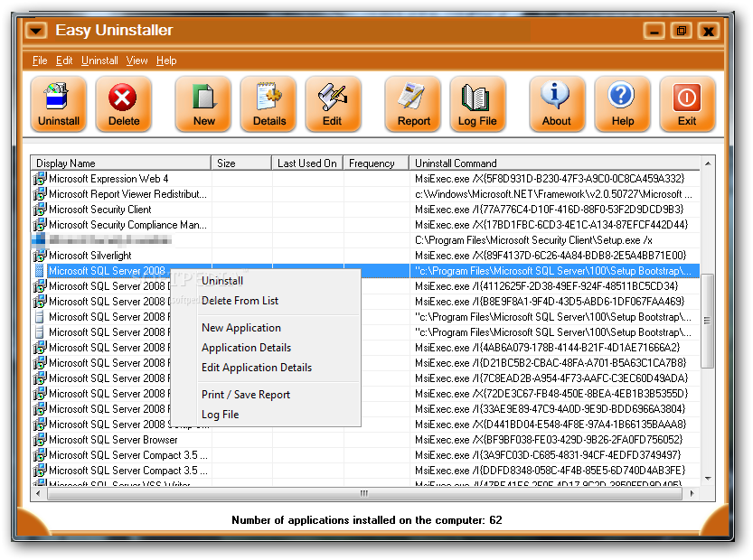This screenshot has width=753, height=560.
Task: Click the list's vertical scrollbar thumb
Action: [x=707, y=321]
